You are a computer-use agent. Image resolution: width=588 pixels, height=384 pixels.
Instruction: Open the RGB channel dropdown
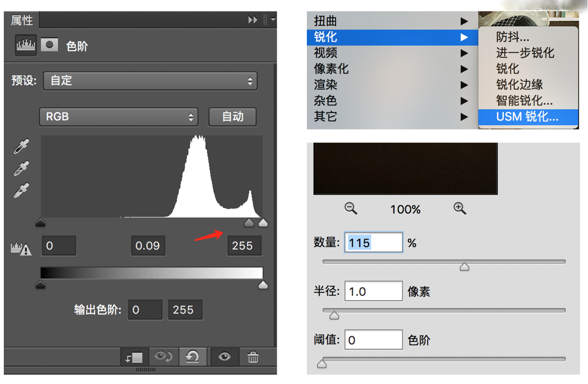(118, 116)
